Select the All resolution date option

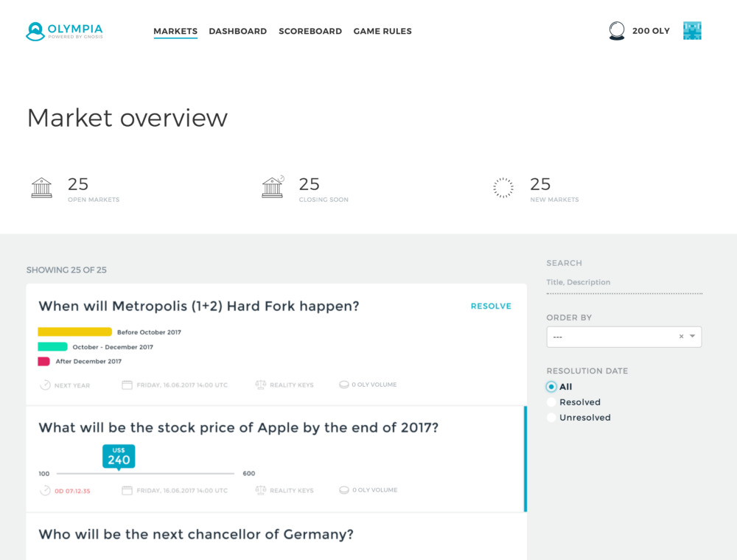pos(551,387)
